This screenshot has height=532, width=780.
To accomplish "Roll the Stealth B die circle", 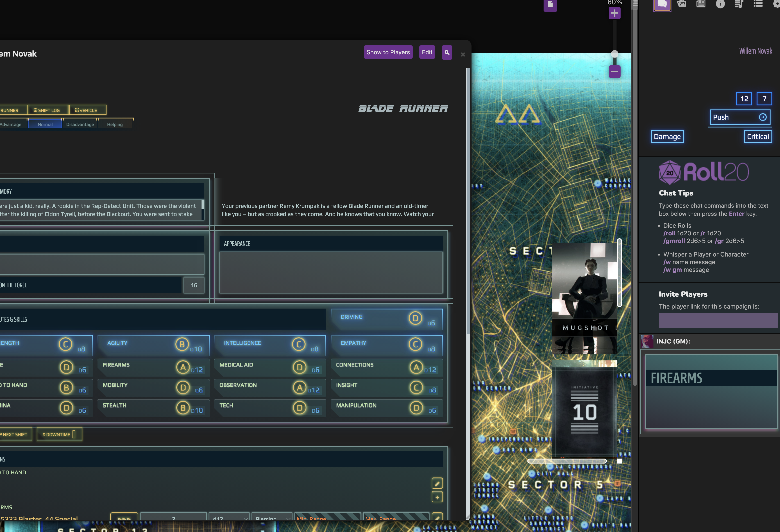I will pos(183,408).
